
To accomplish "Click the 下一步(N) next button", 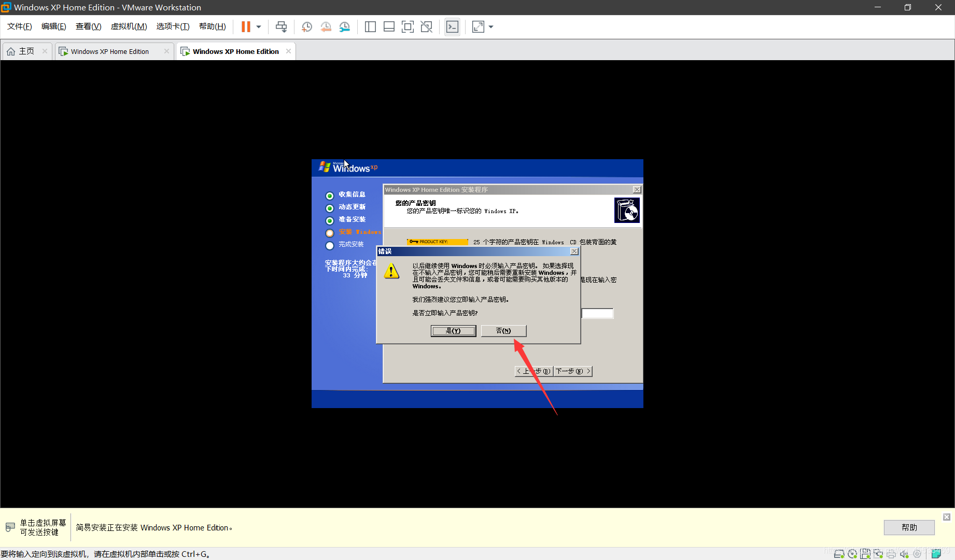I will click(x=573, y=371).
